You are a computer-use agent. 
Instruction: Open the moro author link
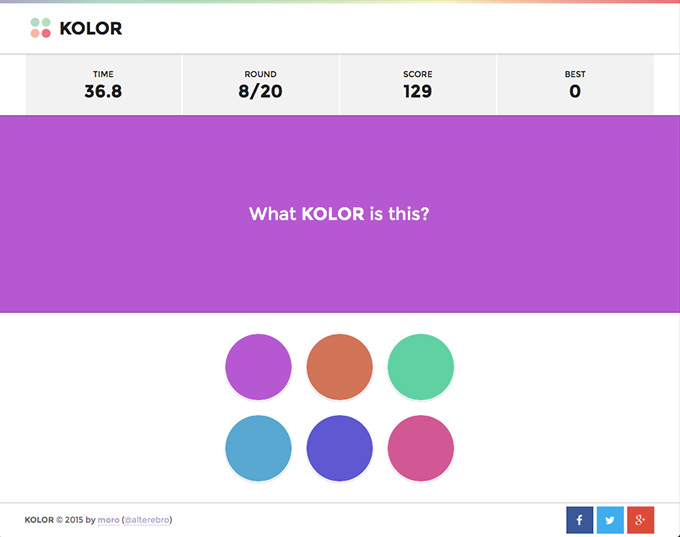(x=108, y=520)
